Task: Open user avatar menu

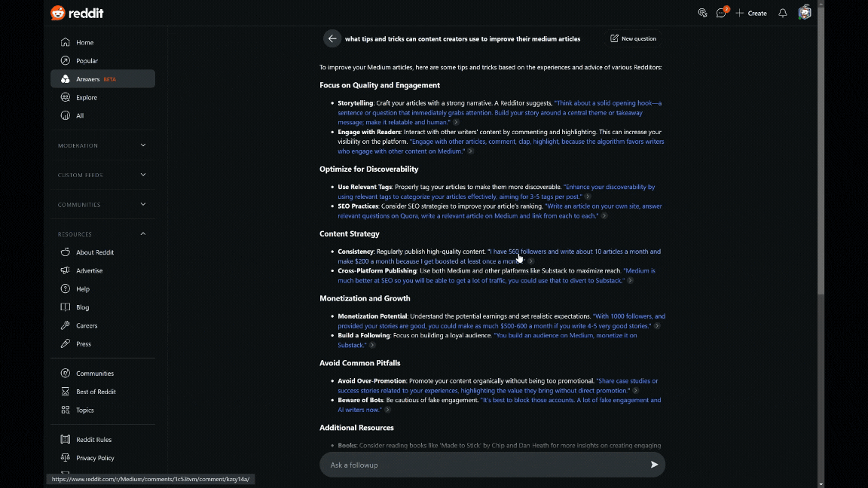Action: [x=805, y=12]
